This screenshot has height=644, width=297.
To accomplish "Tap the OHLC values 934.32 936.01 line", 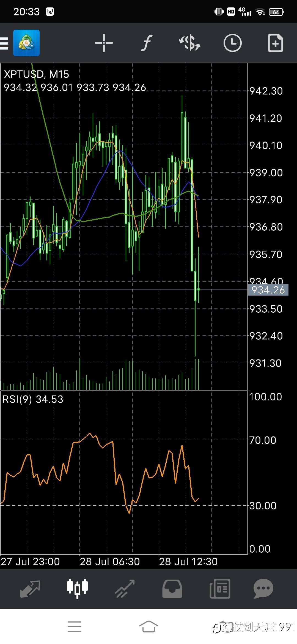I will 75,88.
